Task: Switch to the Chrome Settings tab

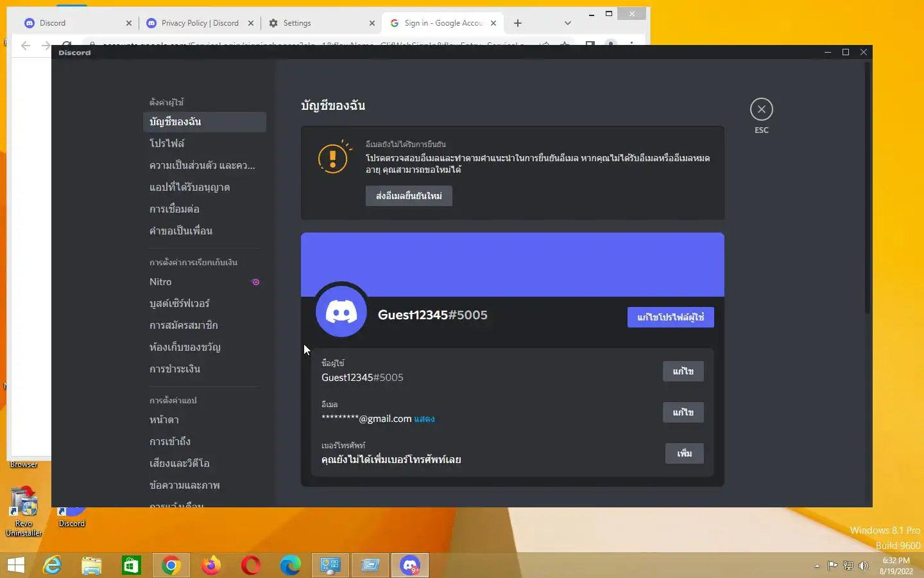Action: point(321,23)
